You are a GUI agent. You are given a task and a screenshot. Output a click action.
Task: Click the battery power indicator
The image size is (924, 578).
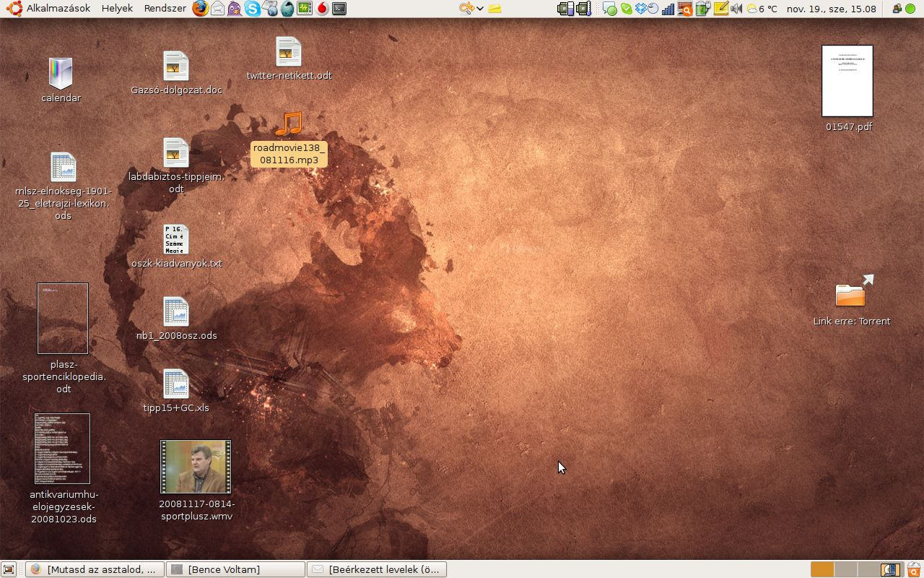point(703,9)
